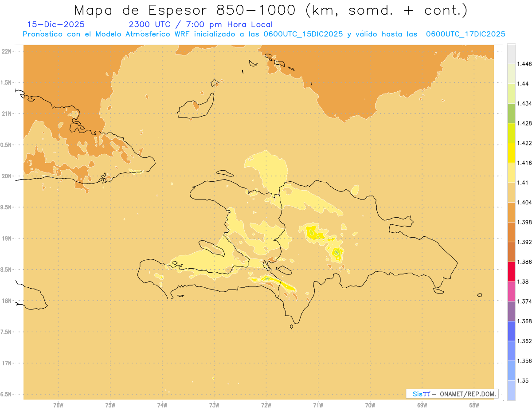Click the pink legend swatch between 1.374 and 1.38
Screen dimensions: 532x411
511,291
